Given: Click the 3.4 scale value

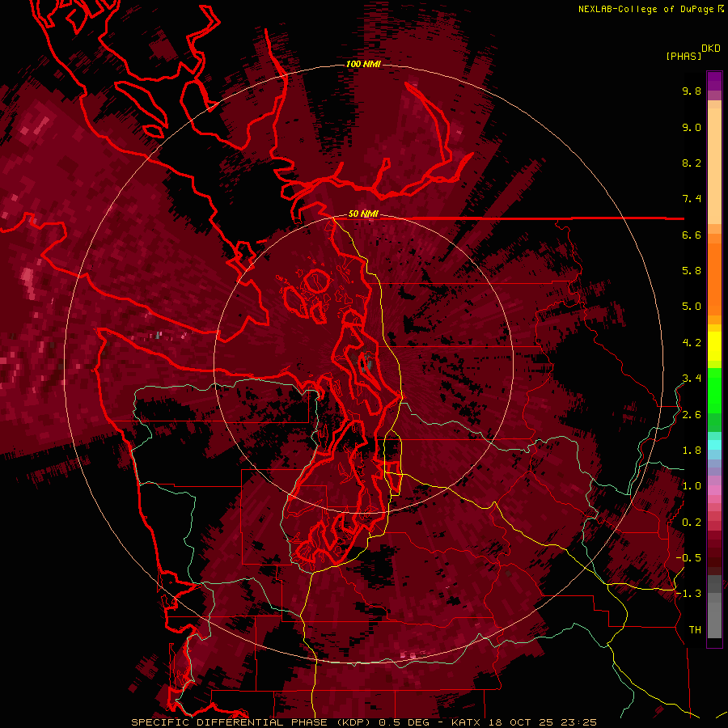Looking at the screenshot, I should click(x=692, y=379).
